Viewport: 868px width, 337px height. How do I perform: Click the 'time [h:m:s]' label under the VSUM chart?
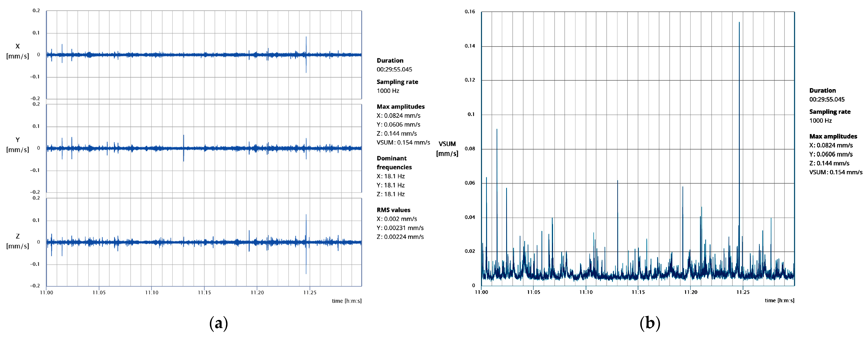pyautogui.click(x=779, y=300)
